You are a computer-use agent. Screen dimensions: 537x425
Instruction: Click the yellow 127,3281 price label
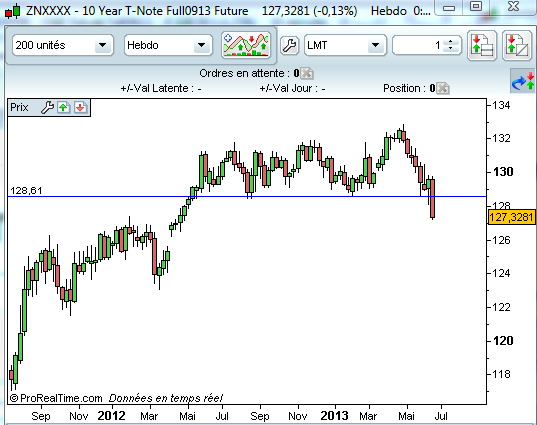click(511, 217)
